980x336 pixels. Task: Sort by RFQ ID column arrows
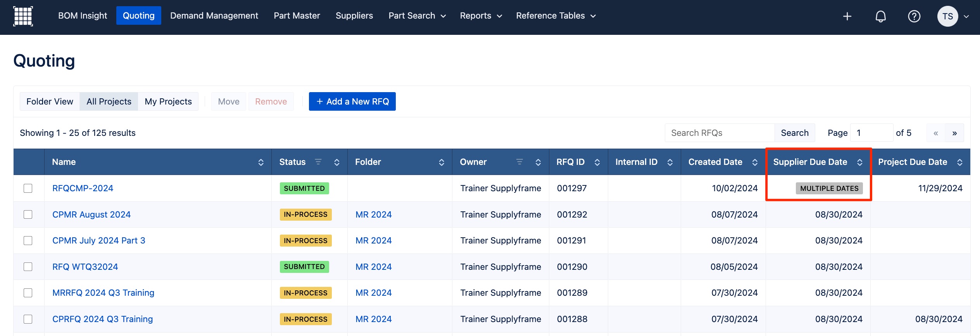click(x=597, y=162)
